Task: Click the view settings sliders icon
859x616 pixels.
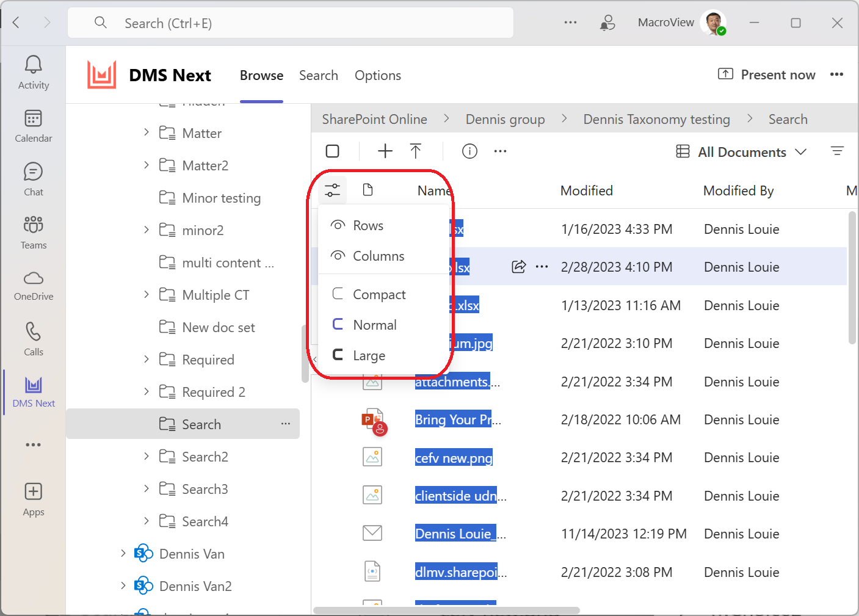Action: click(332, 190)
